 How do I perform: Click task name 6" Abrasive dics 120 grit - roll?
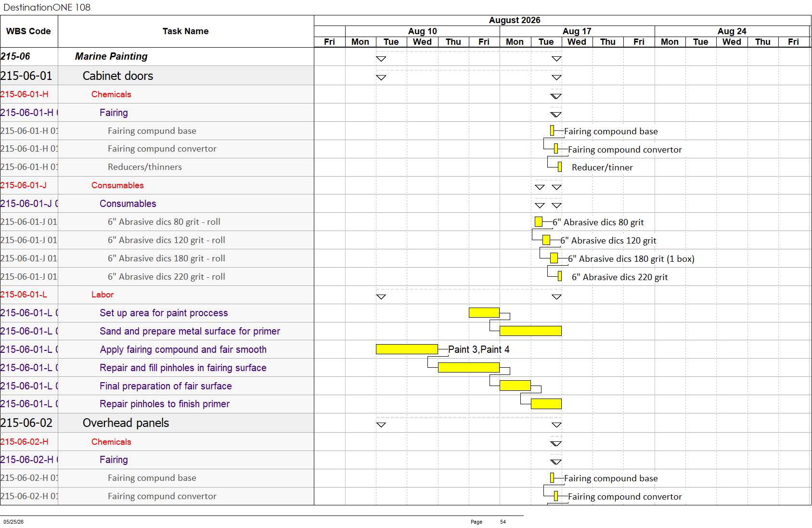pos(167,240)
